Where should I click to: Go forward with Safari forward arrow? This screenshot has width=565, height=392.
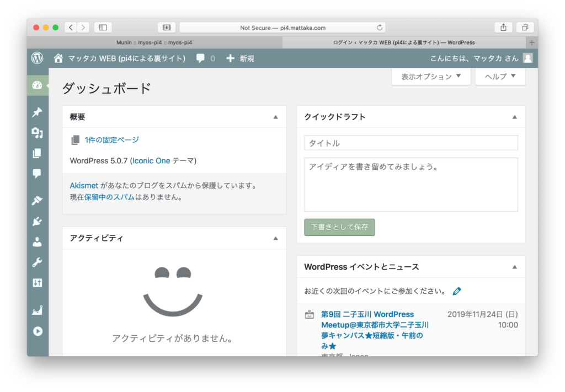(x=83, y=28)
